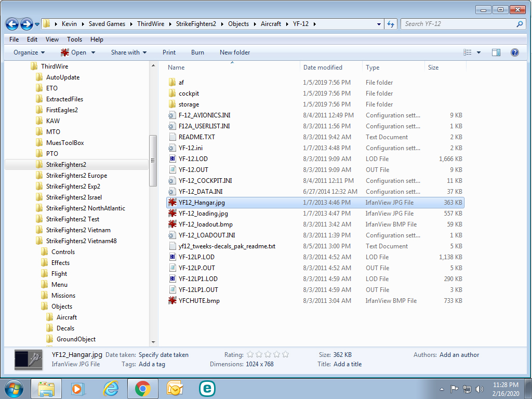
Task: Open Aircraft folder in navigation tree
Action: (66, 317)
